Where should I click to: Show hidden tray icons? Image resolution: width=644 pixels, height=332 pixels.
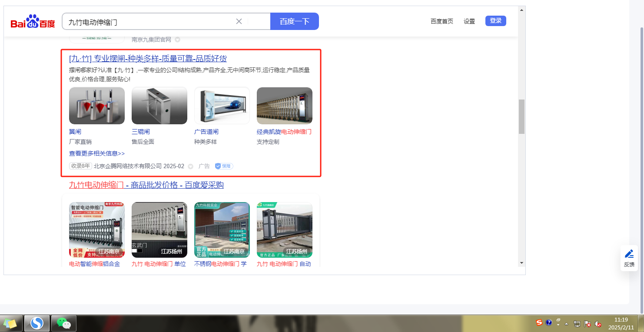(567, 324)
